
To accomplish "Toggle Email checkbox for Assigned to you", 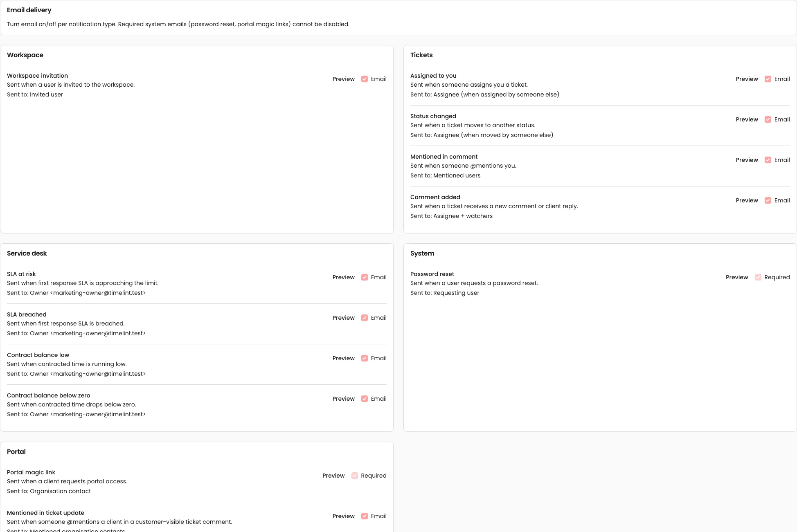I will [x=768, y=79].
